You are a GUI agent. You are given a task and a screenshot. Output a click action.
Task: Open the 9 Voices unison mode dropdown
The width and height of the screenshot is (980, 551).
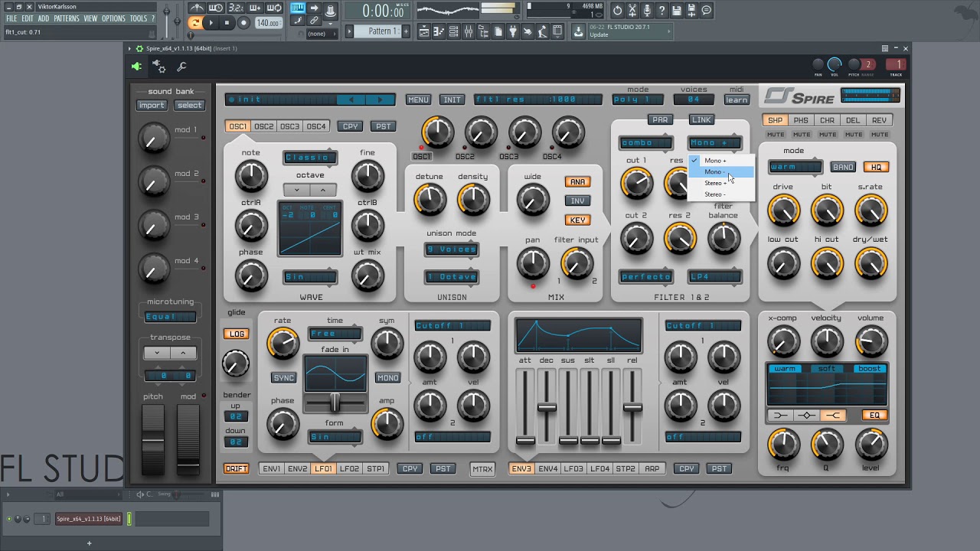click(x=452, y=249)
